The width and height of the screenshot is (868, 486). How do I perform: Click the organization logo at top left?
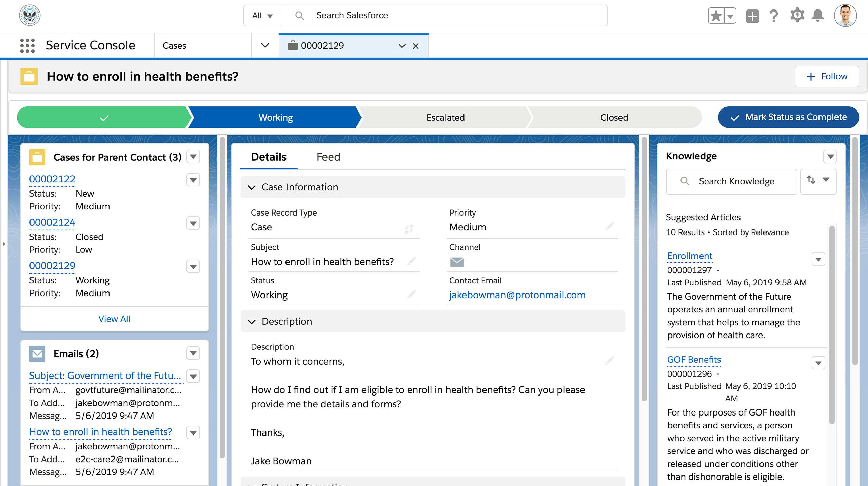tap(30, 15)
